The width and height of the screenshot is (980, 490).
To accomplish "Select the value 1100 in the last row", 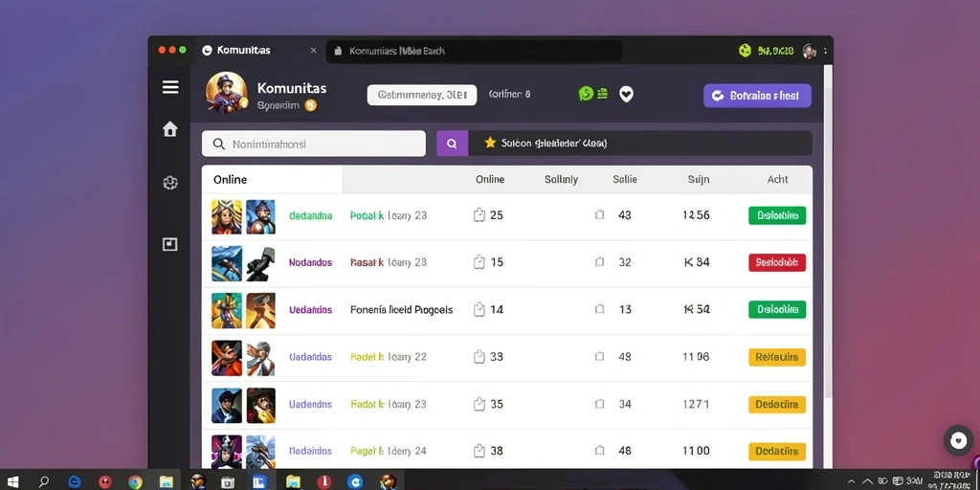I will point(697,450).
